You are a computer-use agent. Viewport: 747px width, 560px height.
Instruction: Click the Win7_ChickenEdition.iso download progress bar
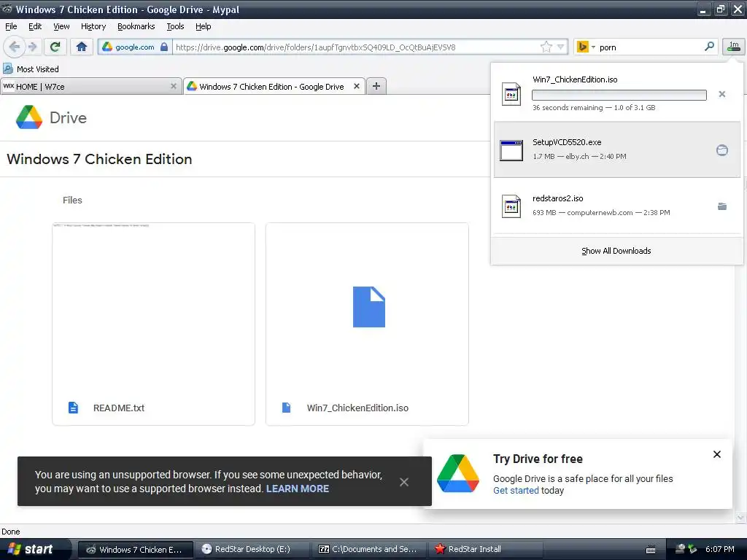[619, 96]
